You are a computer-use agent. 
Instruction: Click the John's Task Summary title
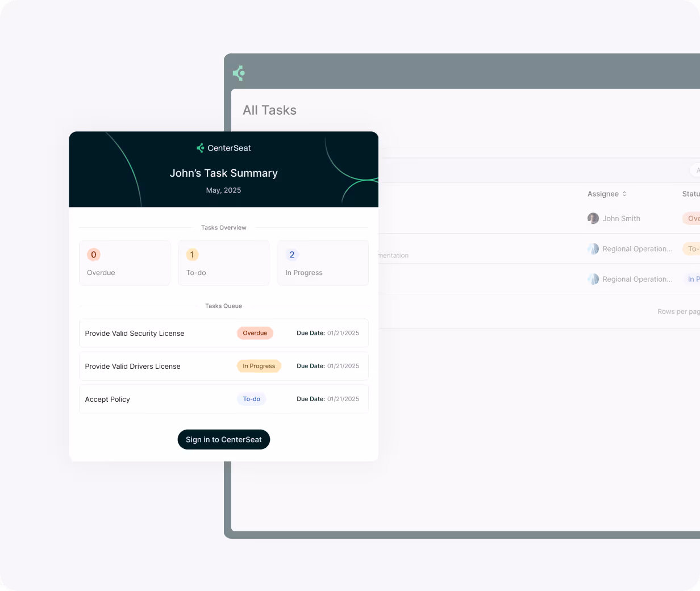(x=224, y=173)
